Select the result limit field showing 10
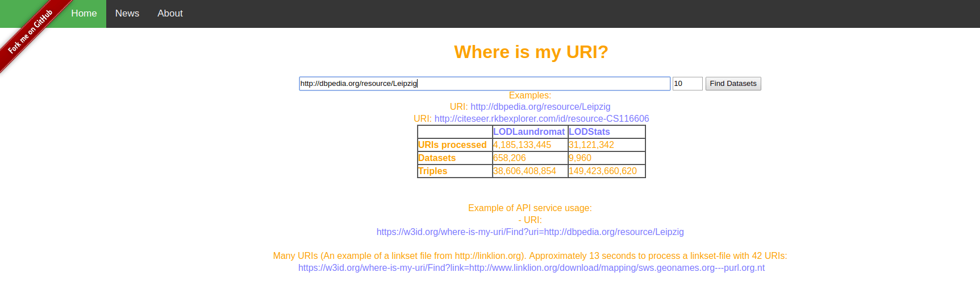Image resolution: width=980 pixels, height=305 pixels. [687, 84]
